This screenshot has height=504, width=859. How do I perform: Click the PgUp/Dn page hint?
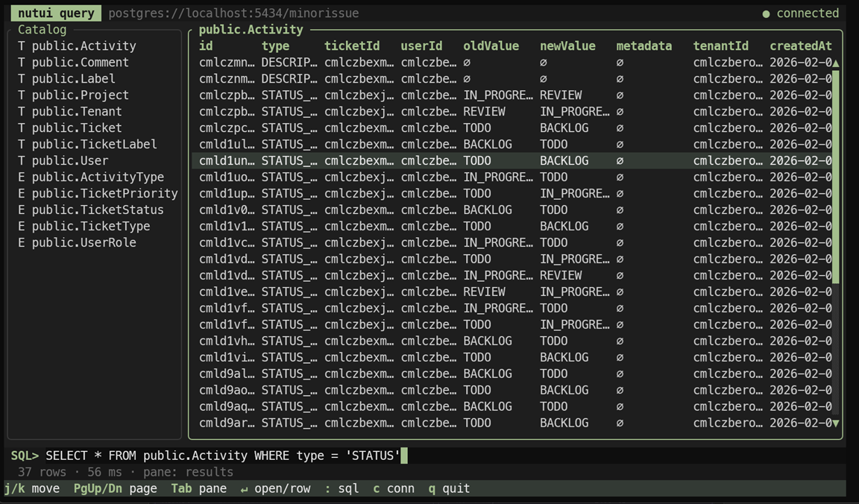tap(115, 488)
